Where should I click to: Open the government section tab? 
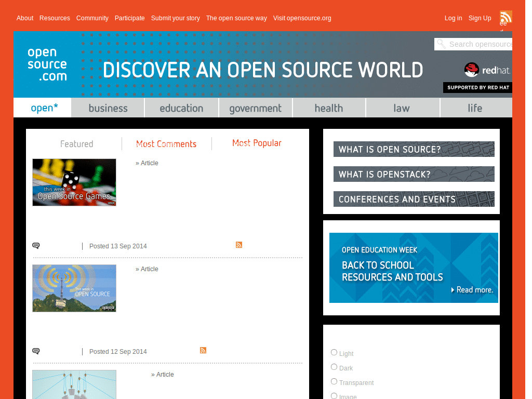click(x=256, y=108)
